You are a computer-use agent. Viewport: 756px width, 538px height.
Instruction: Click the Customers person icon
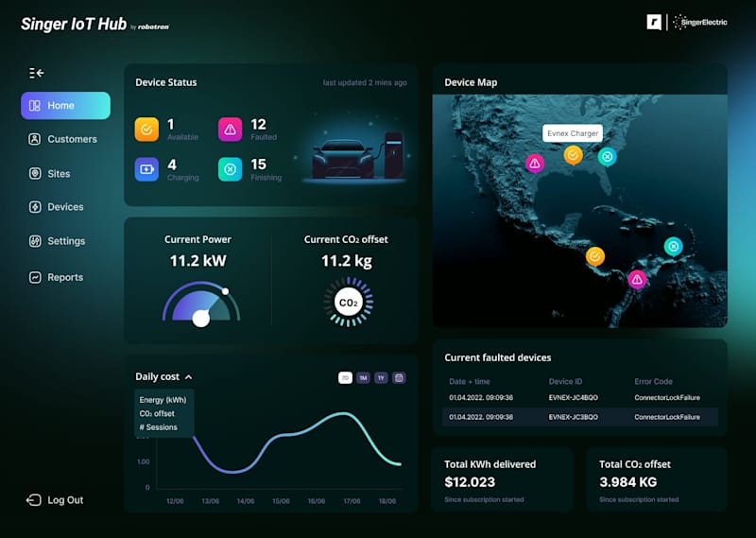pos(35,139)
